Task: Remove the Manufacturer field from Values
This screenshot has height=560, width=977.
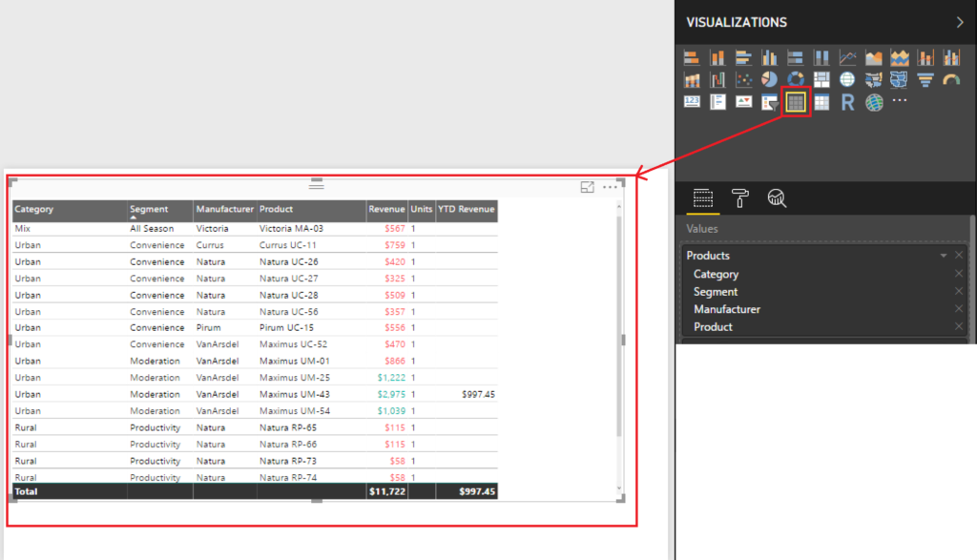Action: [x=959, y=309]
